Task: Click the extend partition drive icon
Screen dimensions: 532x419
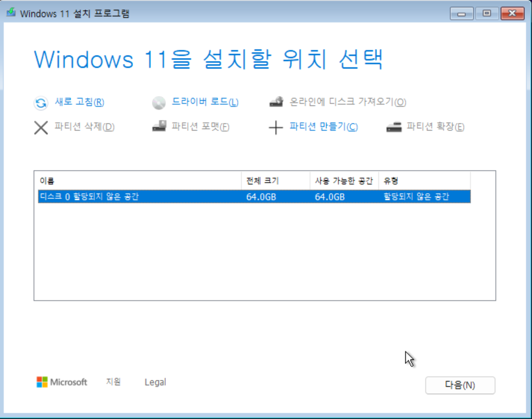Action: 394,127
